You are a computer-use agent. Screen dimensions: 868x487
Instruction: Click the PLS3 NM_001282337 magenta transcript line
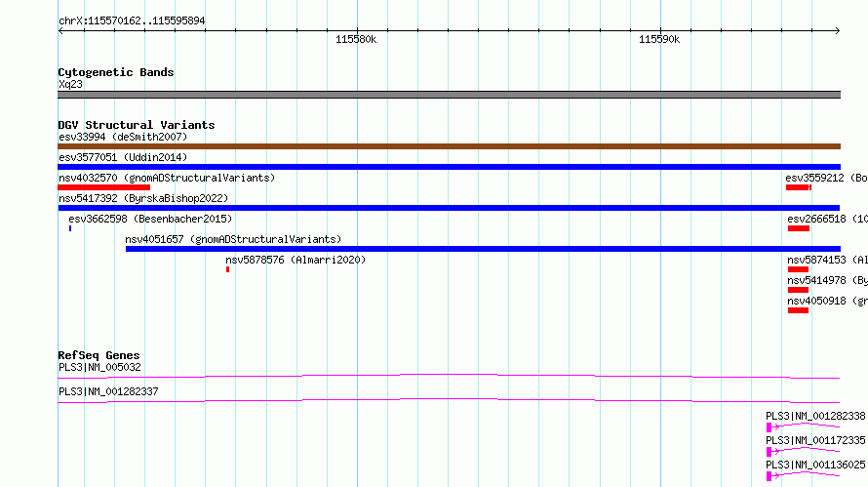coord(449,400)
